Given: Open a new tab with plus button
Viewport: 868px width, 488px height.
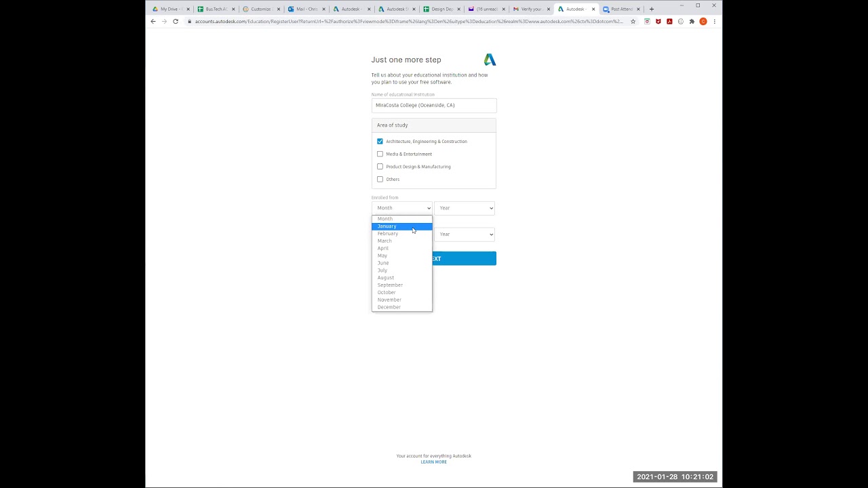Looking at the screenshot, I should 652,9.
